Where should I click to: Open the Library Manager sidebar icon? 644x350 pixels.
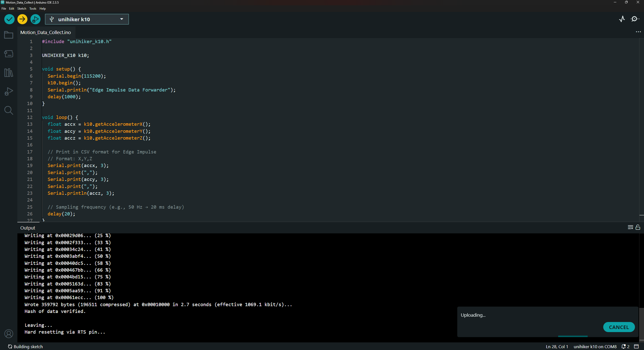click(x=9, y=73)
